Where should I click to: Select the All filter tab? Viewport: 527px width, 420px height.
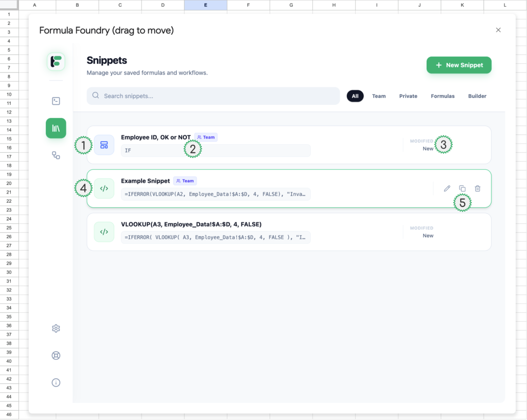355,96
